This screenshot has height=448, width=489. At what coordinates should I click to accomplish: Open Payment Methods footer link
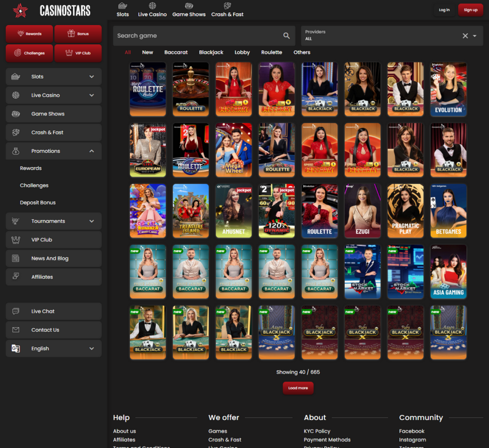[x=327, y=439]
